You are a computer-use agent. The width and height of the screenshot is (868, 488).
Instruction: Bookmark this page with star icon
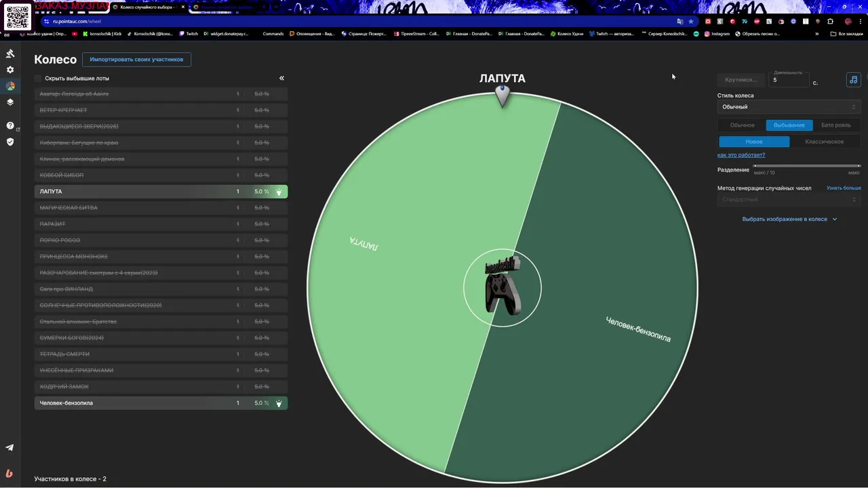(691, 21)
